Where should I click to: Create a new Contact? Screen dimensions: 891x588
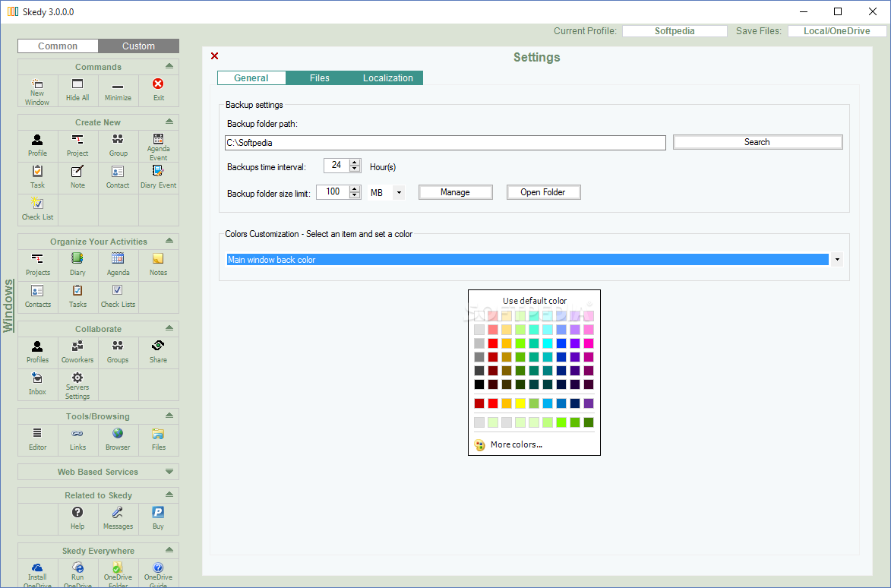[118, 178]
